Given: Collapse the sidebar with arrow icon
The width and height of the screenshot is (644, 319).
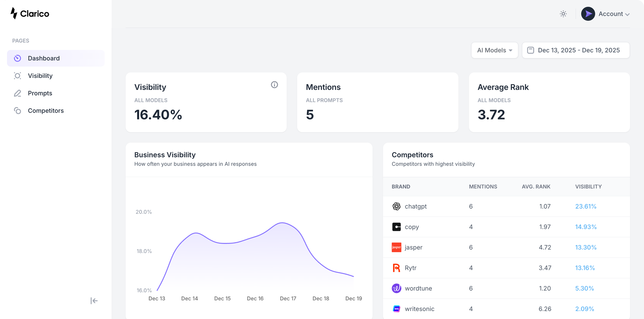Looking at the screenshot, I should tap(94, 301).
